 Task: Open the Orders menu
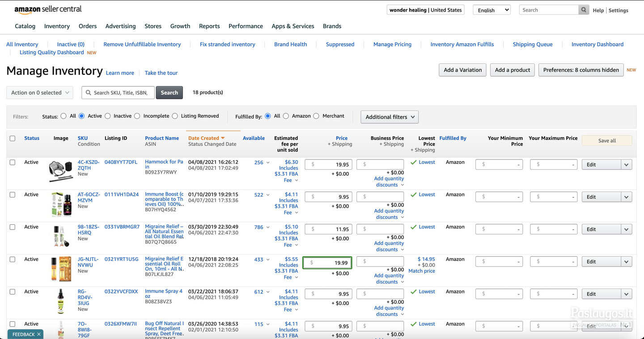[88, 26]
